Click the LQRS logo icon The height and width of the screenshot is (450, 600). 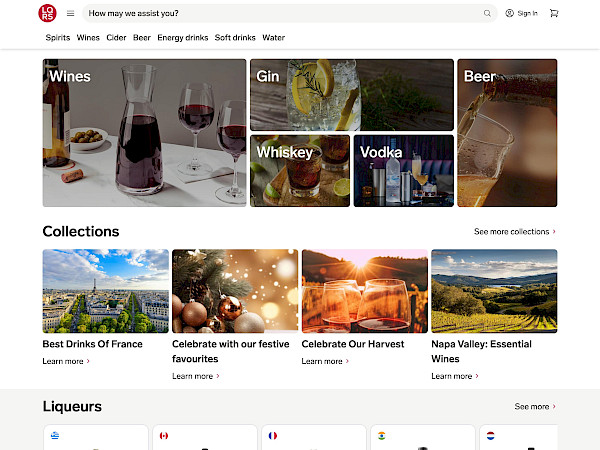click(47, 13)
